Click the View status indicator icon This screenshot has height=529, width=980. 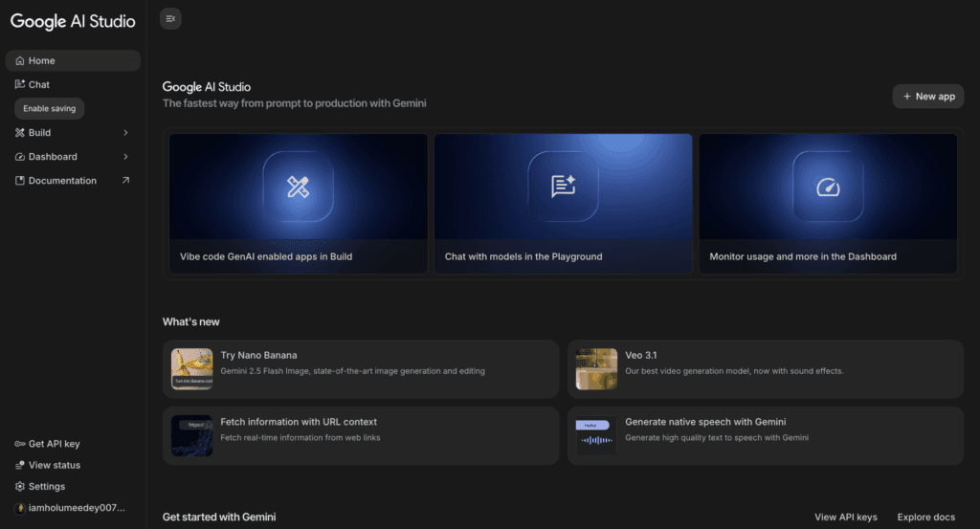coord(20,465)
